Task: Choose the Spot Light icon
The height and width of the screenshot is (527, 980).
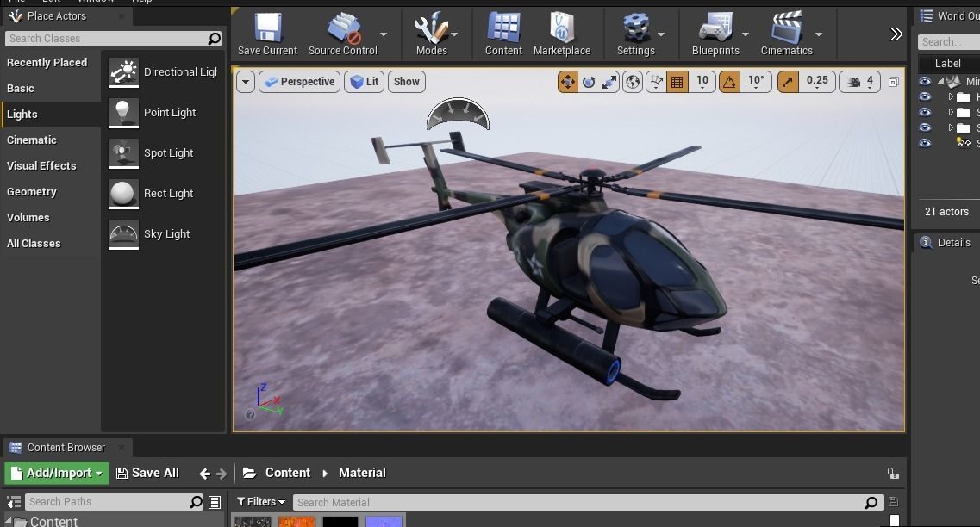Action: pyautogui.click(x=123, y=153)
